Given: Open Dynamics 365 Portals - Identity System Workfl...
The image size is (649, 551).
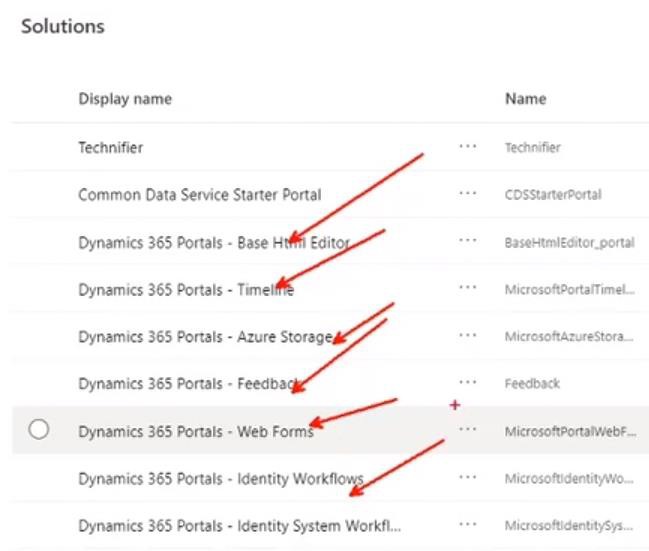Looking at the screenshot, I should (x=240, y=526).
